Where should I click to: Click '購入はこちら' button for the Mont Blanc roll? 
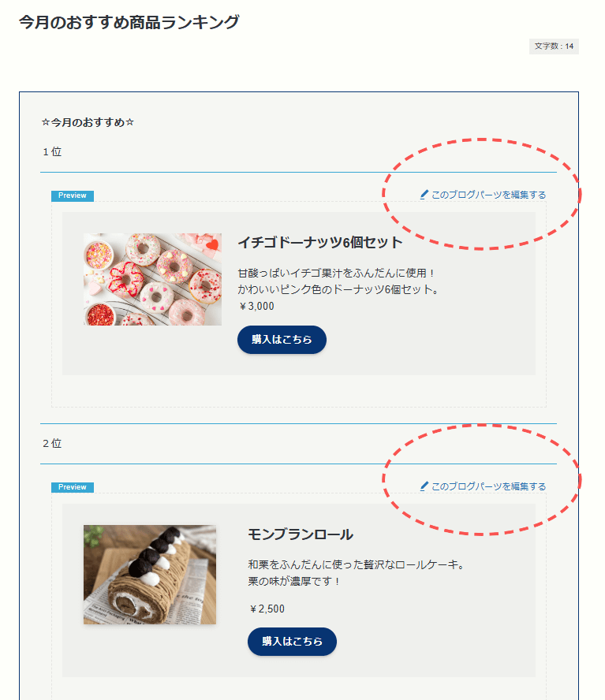[292, 642]
